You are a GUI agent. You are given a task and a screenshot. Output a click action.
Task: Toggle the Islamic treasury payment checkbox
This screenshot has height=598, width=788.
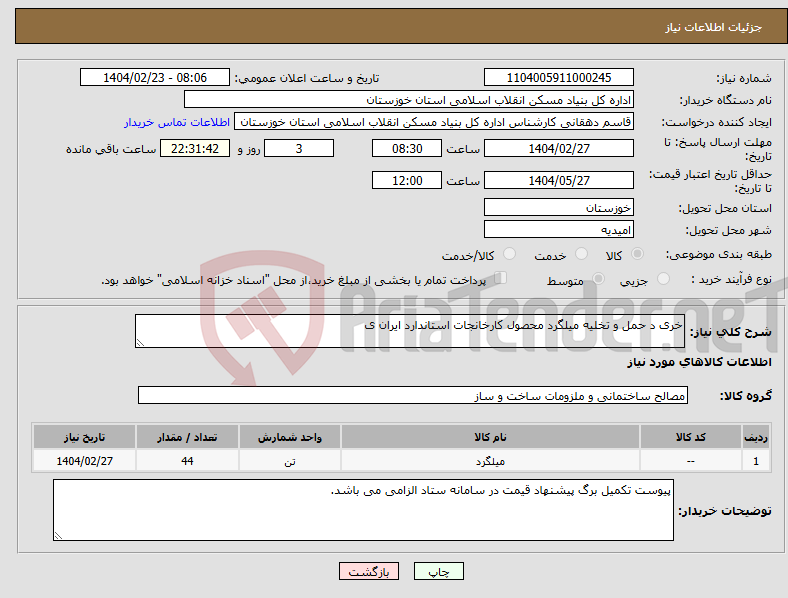pos(501,278)
